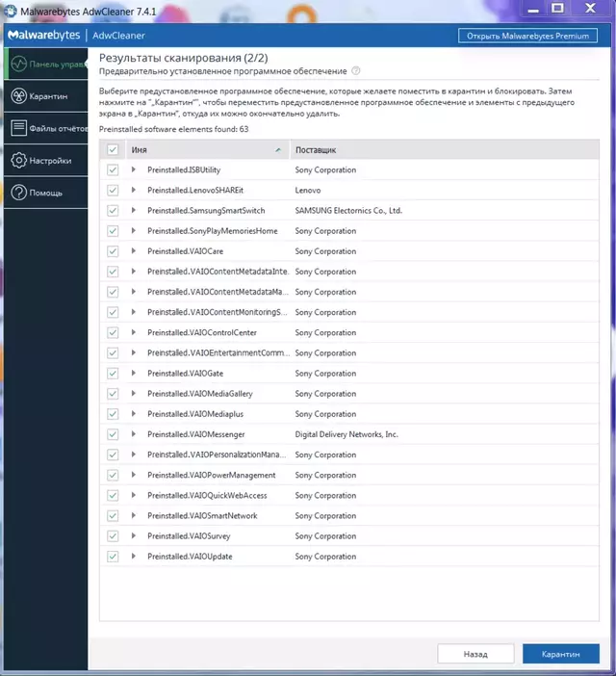
Task: Click the Карантин biohazard icon
Action: 19,95
